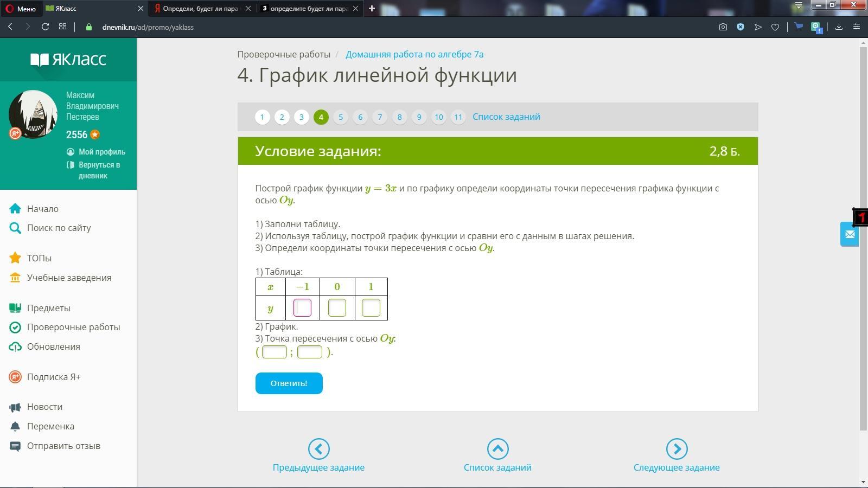Open Новости section
Viewport: 868px width, 488px height.
36,407
